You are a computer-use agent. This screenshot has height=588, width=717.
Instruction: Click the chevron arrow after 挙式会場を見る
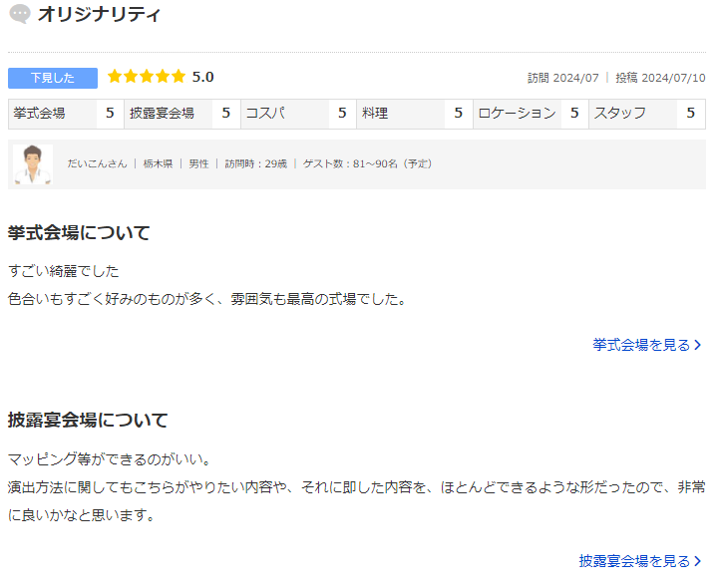pyautogui.click(x=698, y=345)
